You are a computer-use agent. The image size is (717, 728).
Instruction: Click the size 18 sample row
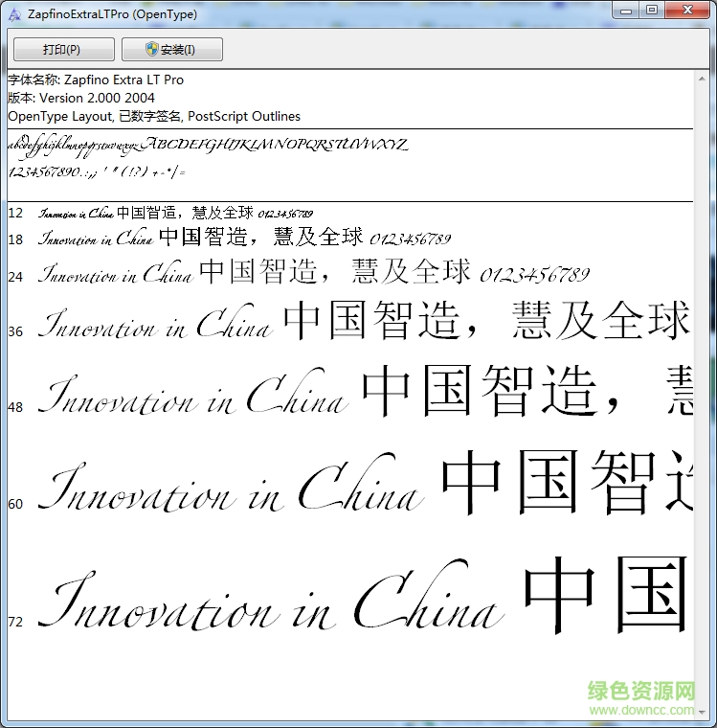[229, 238]
